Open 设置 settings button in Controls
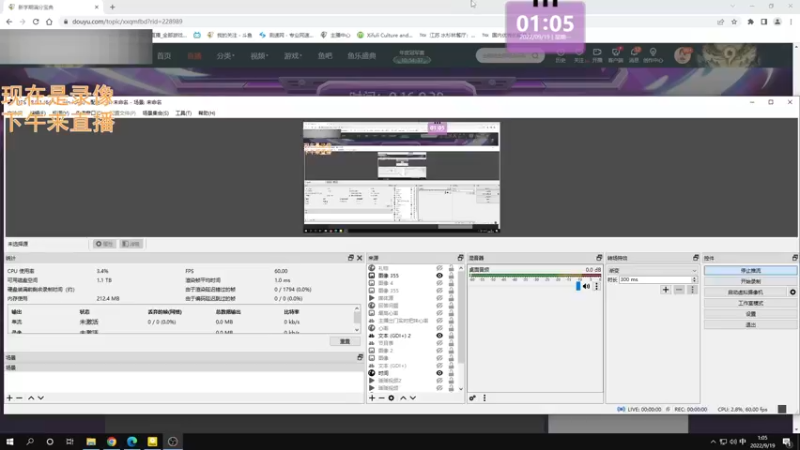800x450 pixels. (750, 314)
